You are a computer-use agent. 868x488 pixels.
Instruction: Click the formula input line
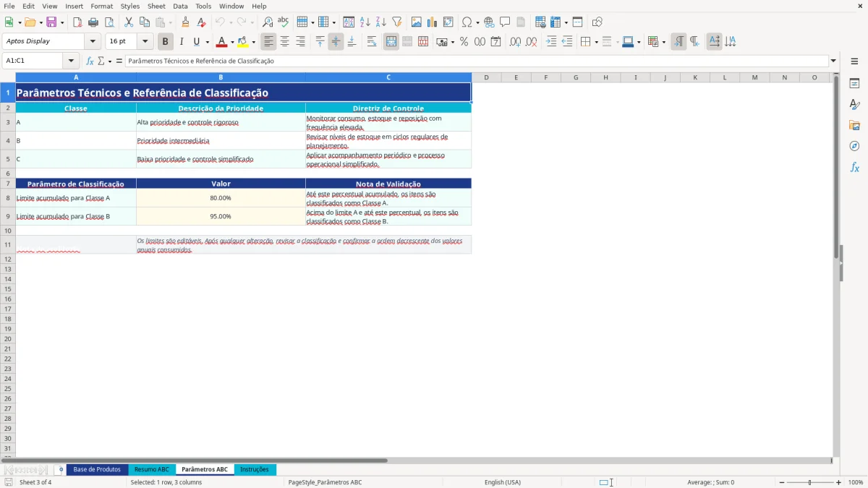(476, 61)
